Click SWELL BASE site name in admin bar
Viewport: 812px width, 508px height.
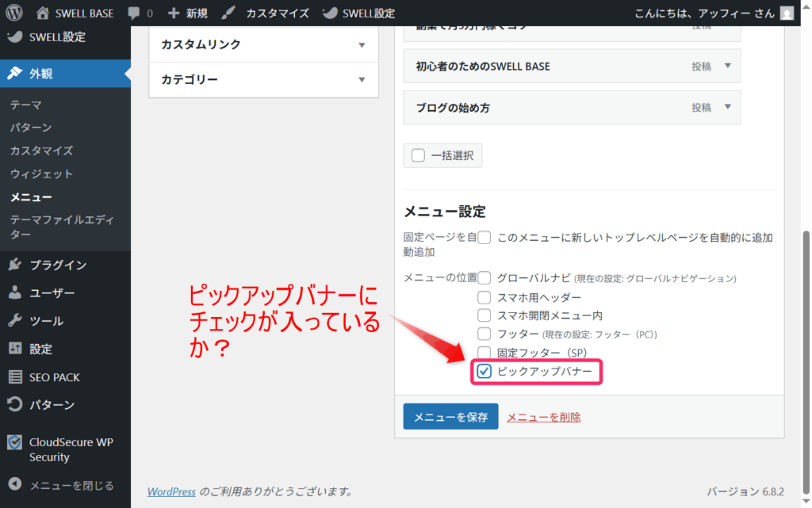(x=84, y=13)
